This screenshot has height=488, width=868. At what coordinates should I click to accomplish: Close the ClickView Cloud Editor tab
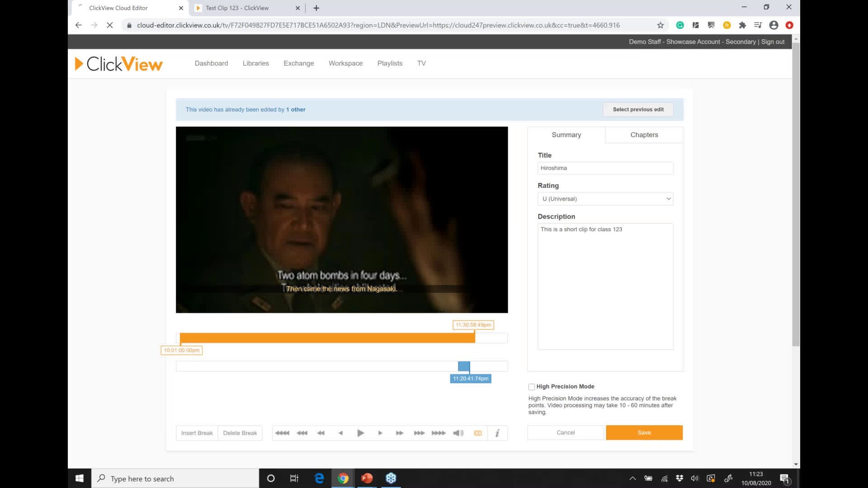point(181,8)
